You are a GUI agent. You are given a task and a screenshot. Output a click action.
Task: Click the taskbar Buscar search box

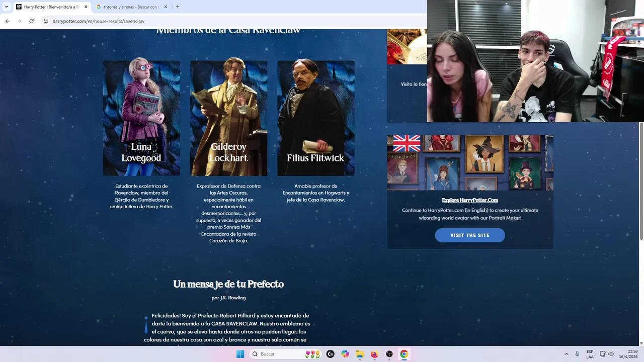pos(285,354)
